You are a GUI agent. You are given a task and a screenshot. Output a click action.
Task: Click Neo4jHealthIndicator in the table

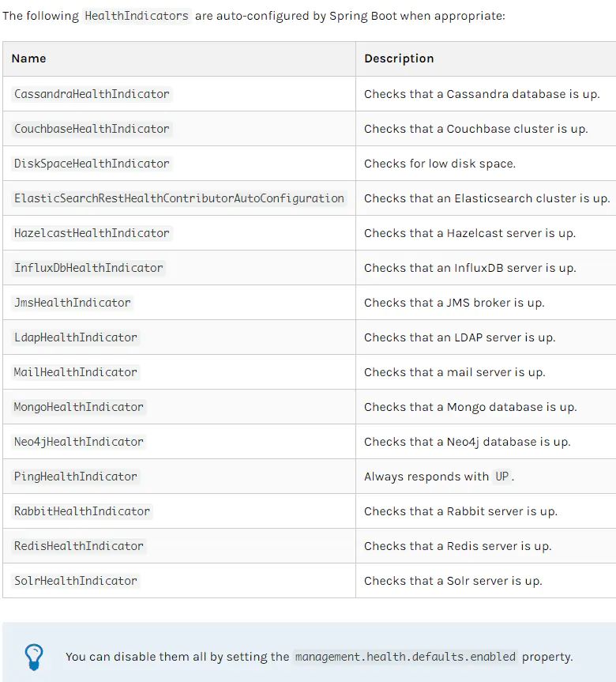click(79, 442)
